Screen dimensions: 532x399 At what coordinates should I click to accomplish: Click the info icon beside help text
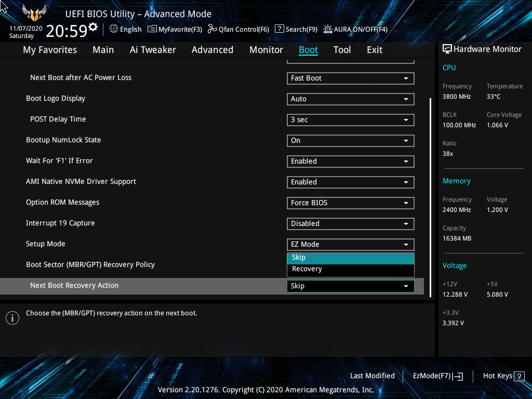coord(12,318)
